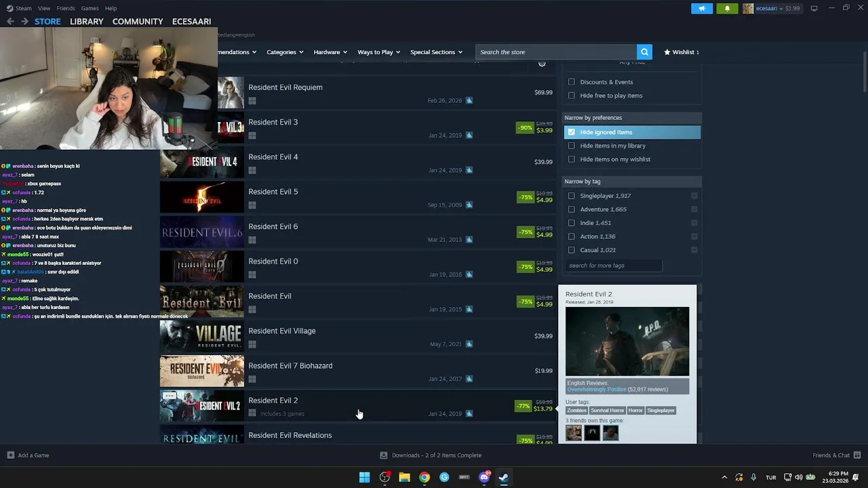Tick the Adventure tag checkbox
This screenshot has width=868, height=488.
pos(571,209)
